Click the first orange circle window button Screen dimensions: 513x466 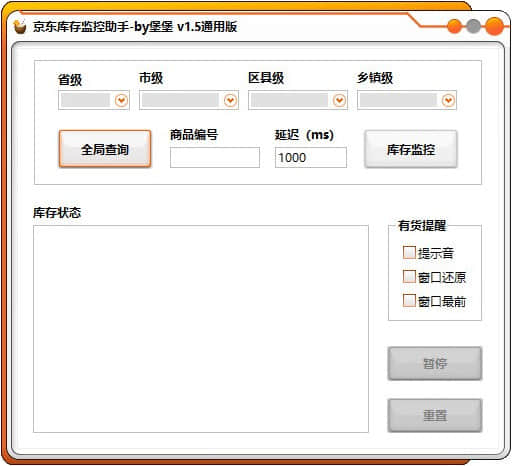(x=454, y=26)
